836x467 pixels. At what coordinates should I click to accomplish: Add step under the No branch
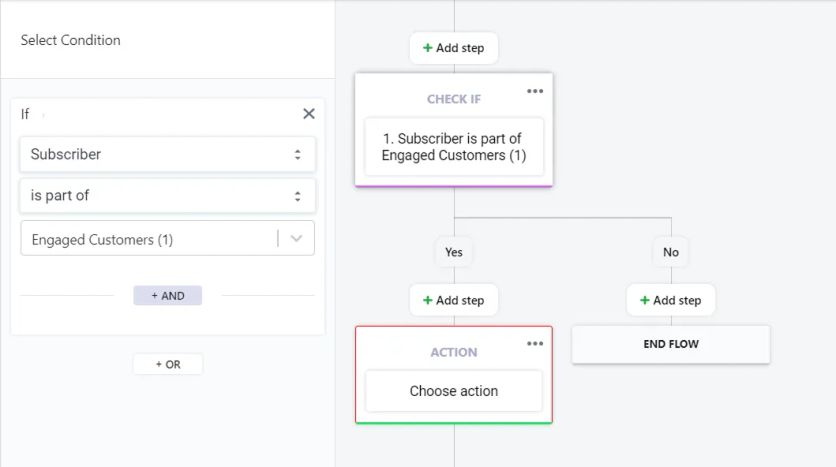[x=670, y=300]
